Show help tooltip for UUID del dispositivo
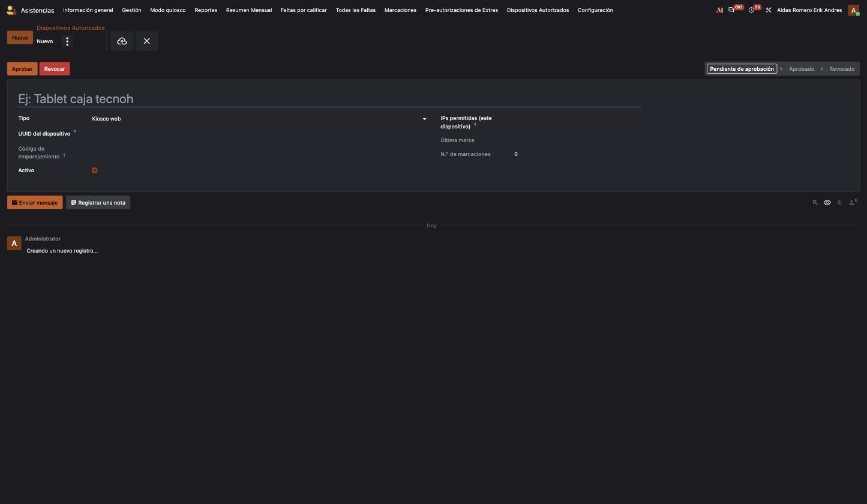 point(75,132)
